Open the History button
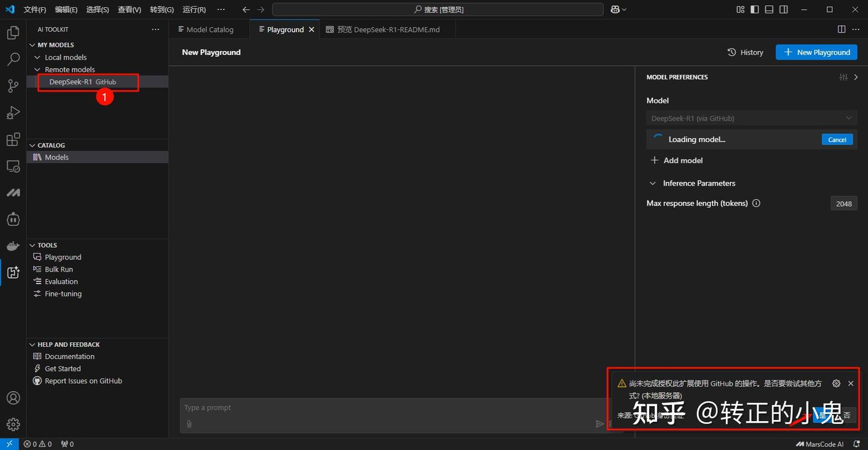 745,52
